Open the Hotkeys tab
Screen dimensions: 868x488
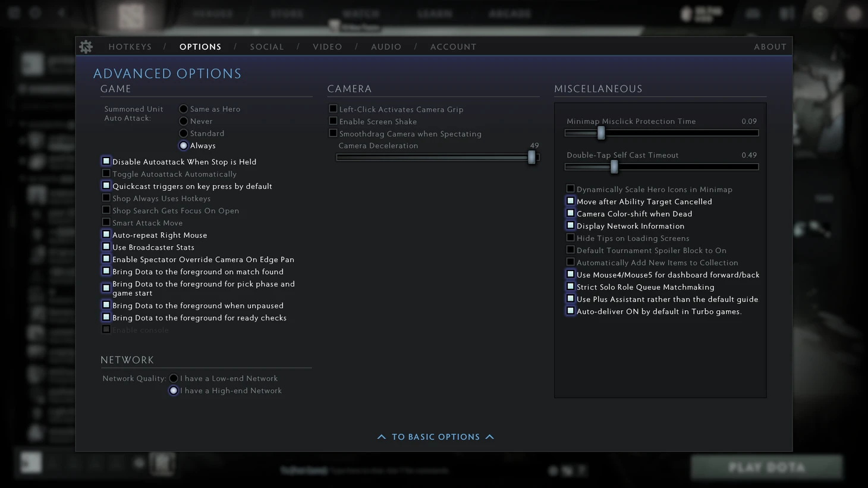pyautogui.click(x=130, y=47)
